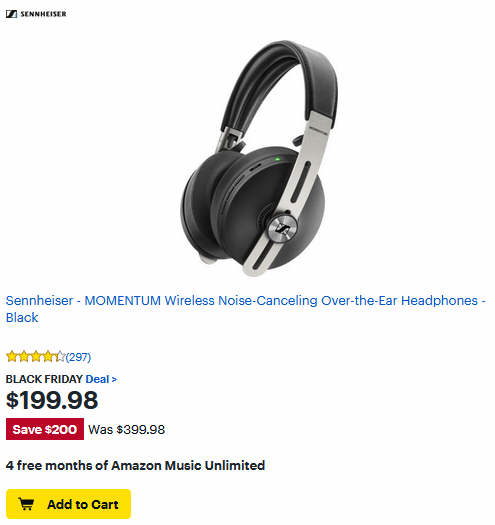Click the Was $399.98 original price

[x=127, y=429]
